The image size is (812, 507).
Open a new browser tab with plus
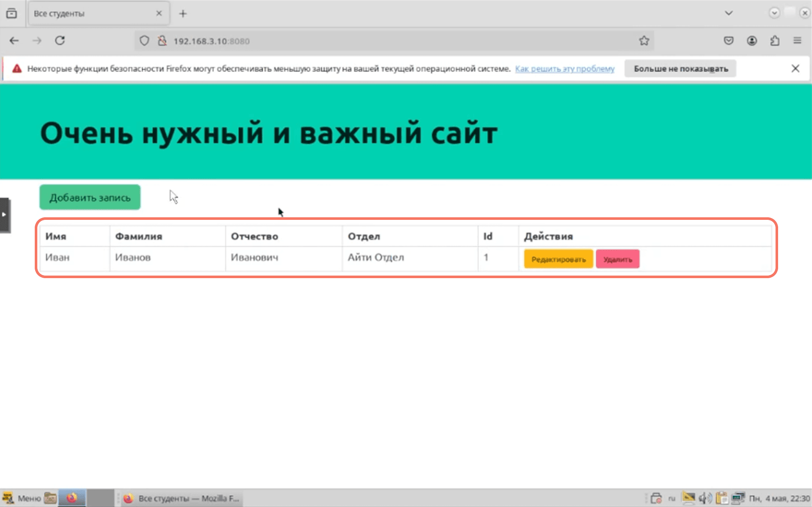(183, 14)
